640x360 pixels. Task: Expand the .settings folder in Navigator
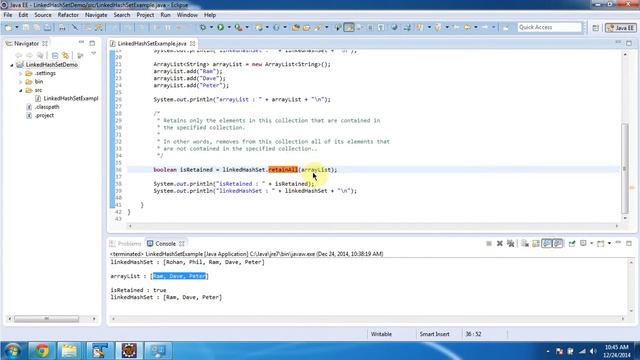[21, 73]
